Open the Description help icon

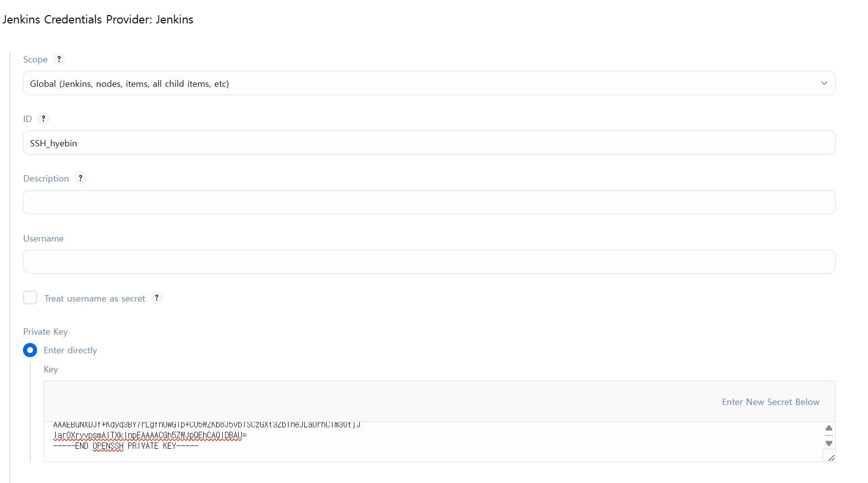[x=81, y=178]
